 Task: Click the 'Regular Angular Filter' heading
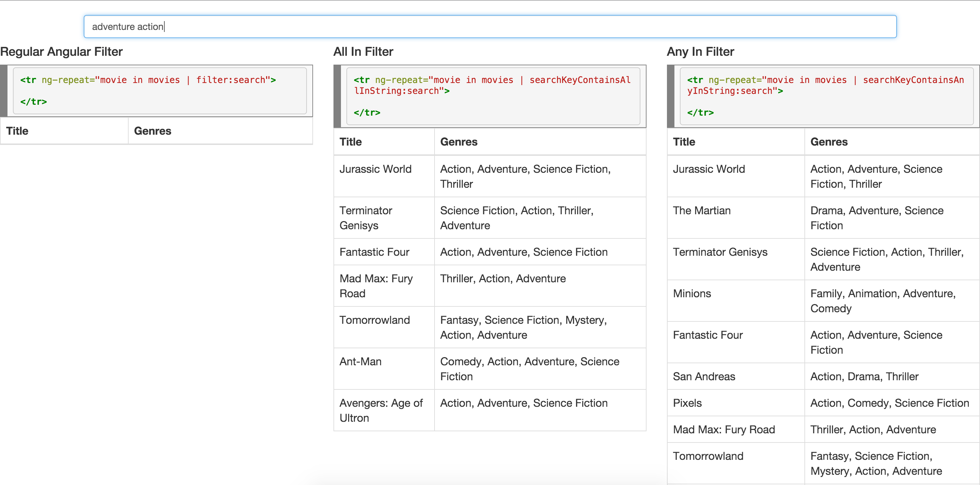click(61, 51)
